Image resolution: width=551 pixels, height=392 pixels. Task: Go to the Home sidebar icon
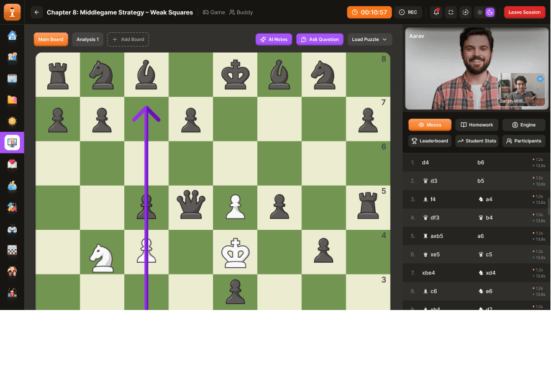click(x=12, y=35)
